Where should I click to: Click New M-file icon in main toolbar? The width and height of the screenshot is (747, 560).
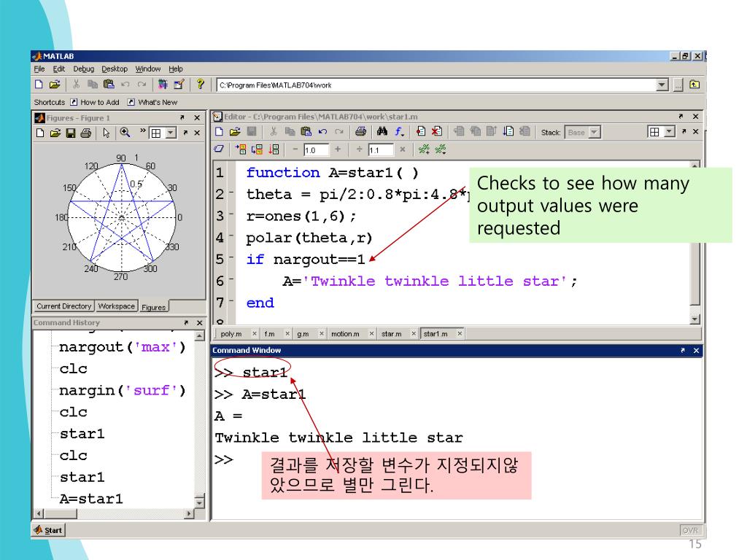tap(39, 85)
